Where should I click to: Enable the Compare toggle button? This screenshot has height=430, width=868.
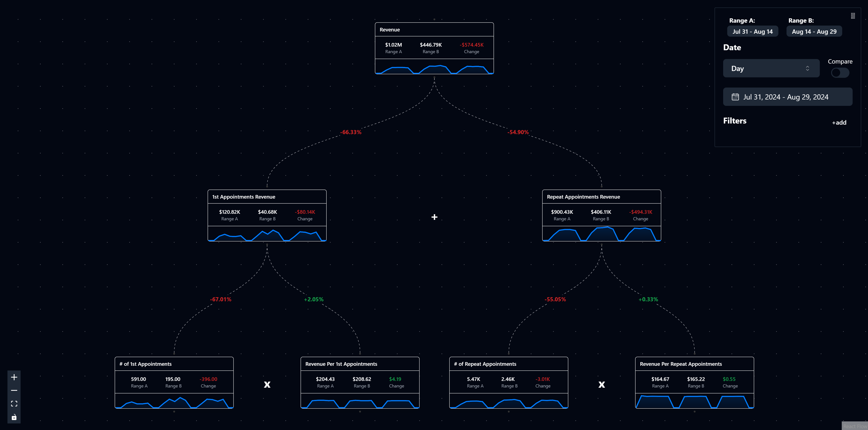[839, 73]
